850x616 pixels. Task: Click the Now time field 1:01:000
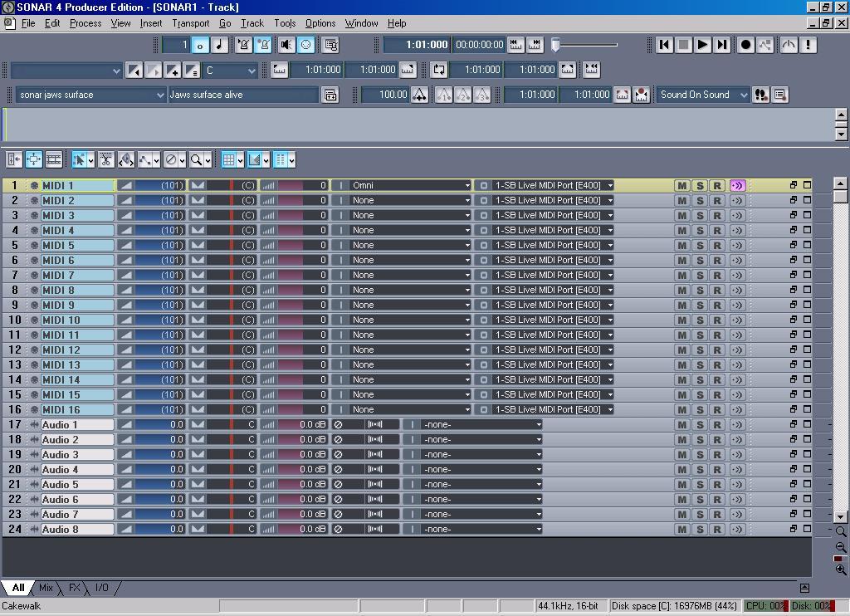point(417,45)
